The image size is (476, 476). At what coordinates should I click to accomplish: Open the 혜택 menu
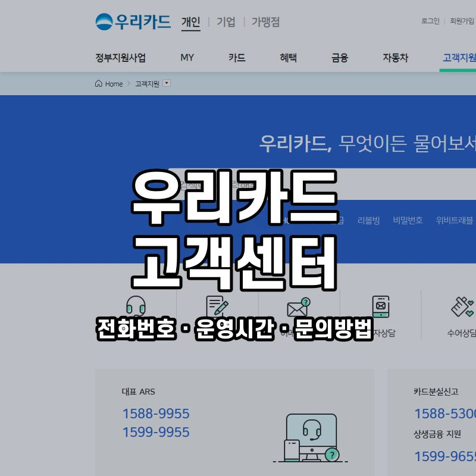(288, 58)
